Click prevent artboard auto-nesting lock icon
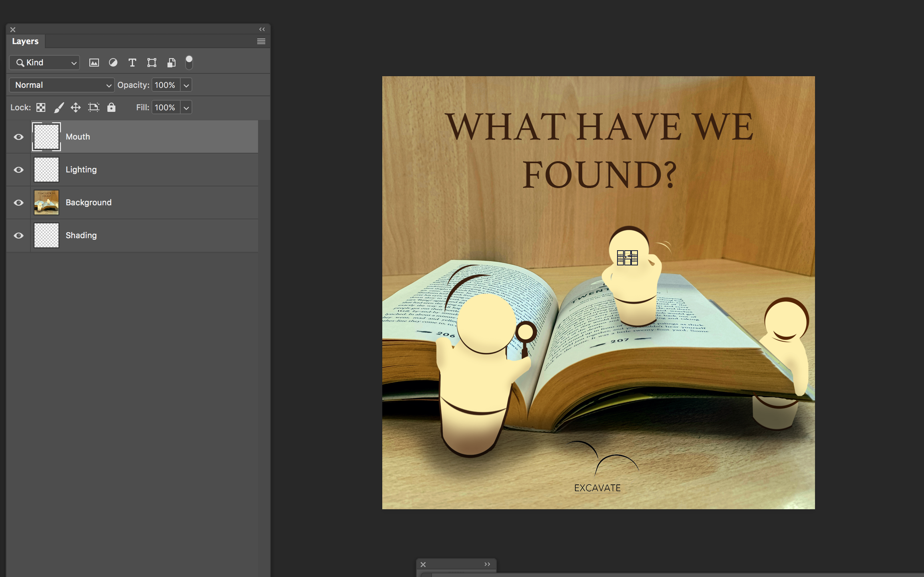This screenshot has width=924, height=577. tap(93, 107)
